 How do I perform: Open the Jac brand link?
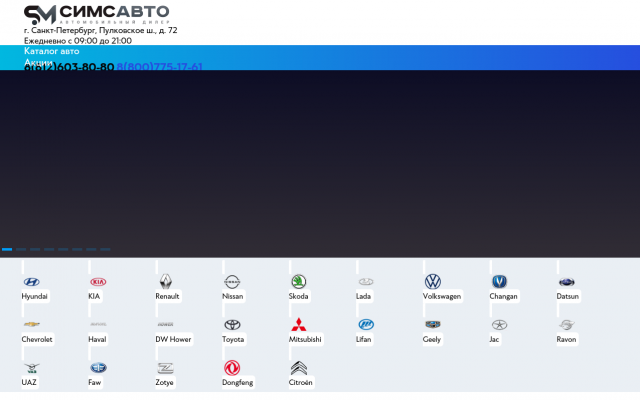[494, 339]
